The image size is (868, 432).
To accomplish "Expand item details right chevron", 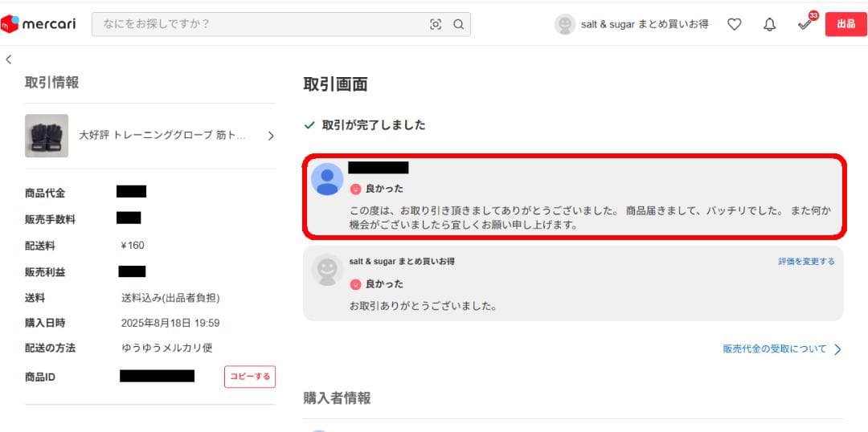I will pos(270,136).
